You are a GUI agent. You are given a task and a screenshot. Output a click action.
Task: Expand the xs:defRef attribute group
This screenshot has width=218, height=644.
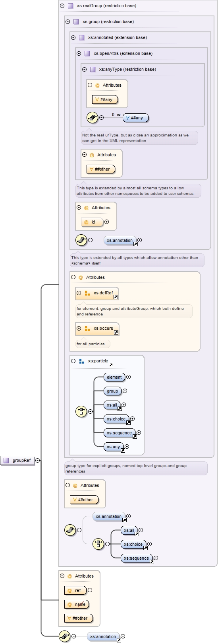pyautogui.click(x=79, y=293)
